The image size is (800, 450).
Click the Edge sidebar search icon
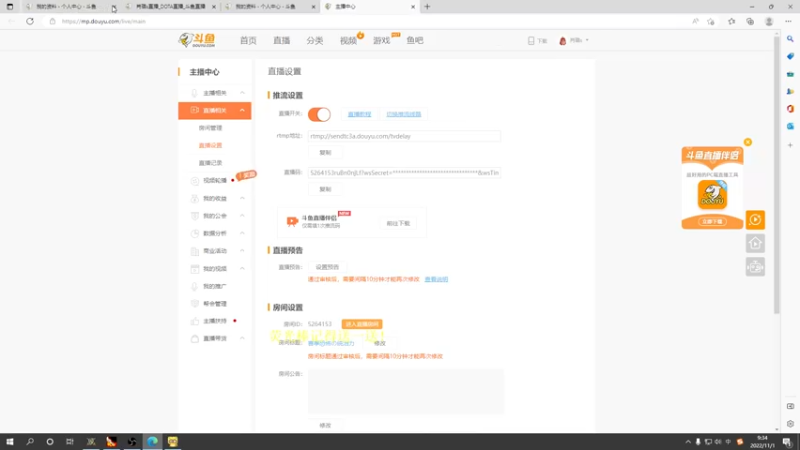coord(790,39)
